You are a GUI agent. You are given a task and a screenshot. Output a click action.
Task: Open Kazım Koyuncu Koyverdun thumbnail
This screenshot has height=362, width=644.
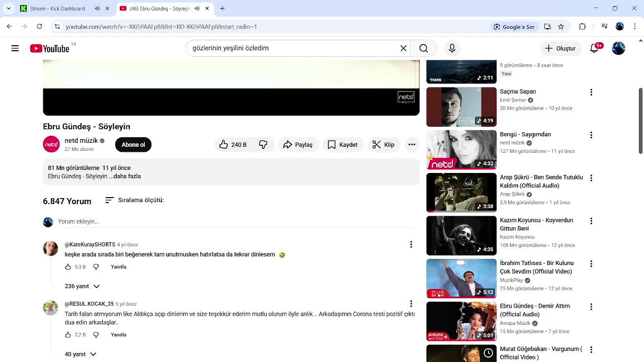tap(461, 235)
